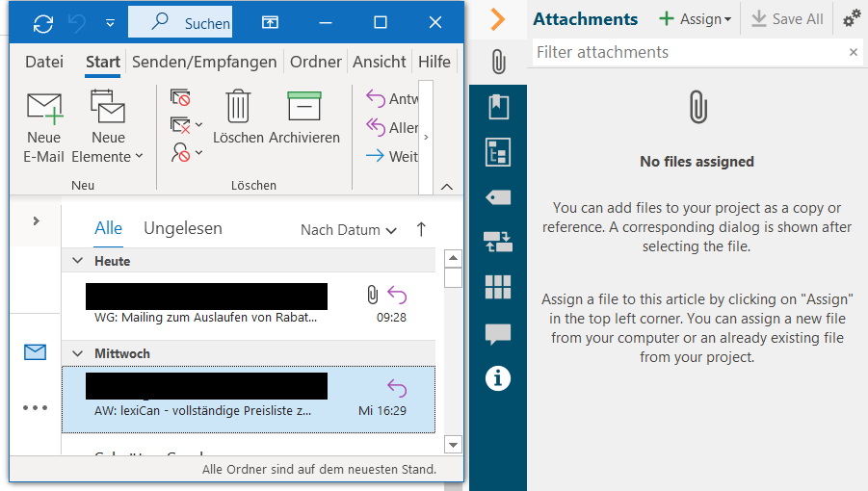
Task: Collapse the Heute group header
Action: [77, 261]
